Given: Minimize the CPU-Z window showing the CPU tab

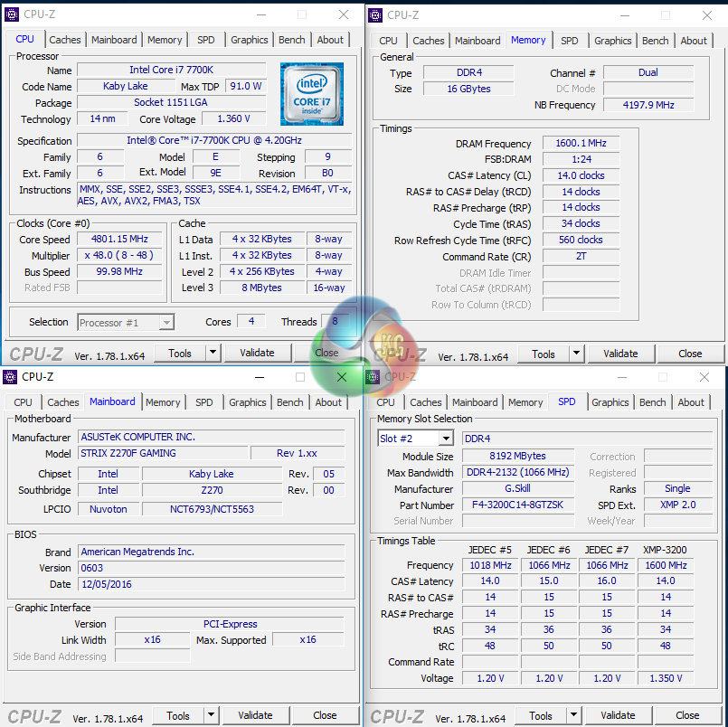Looking at the screenshot, I should pos(260,14).
